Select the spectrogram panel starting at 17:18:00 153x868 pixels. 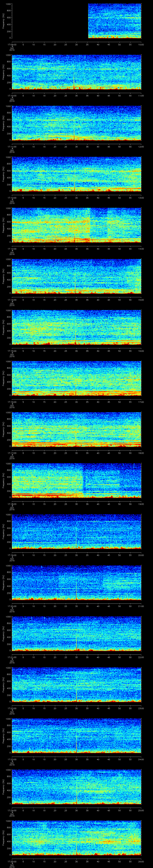77,481
